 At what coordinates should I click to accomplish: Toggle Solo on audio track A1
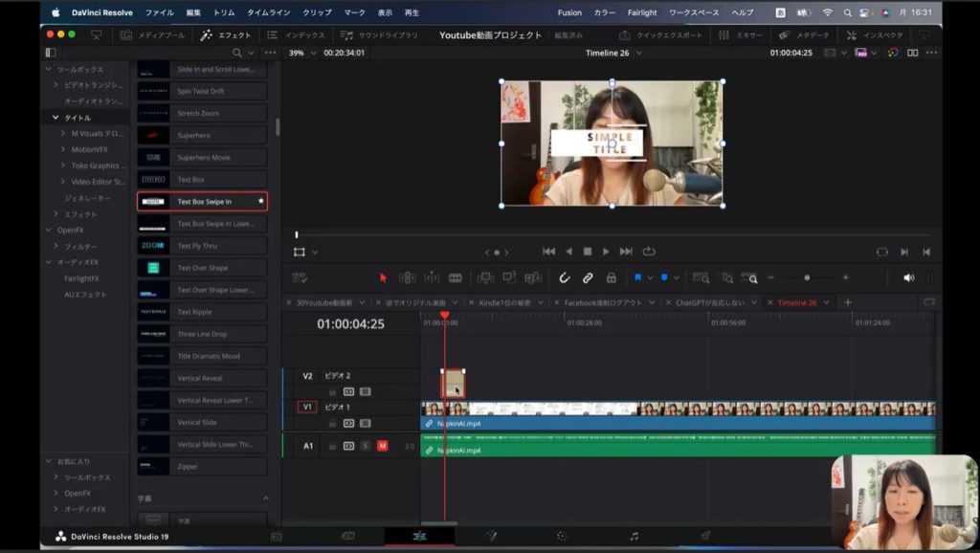tap(366, 446)
